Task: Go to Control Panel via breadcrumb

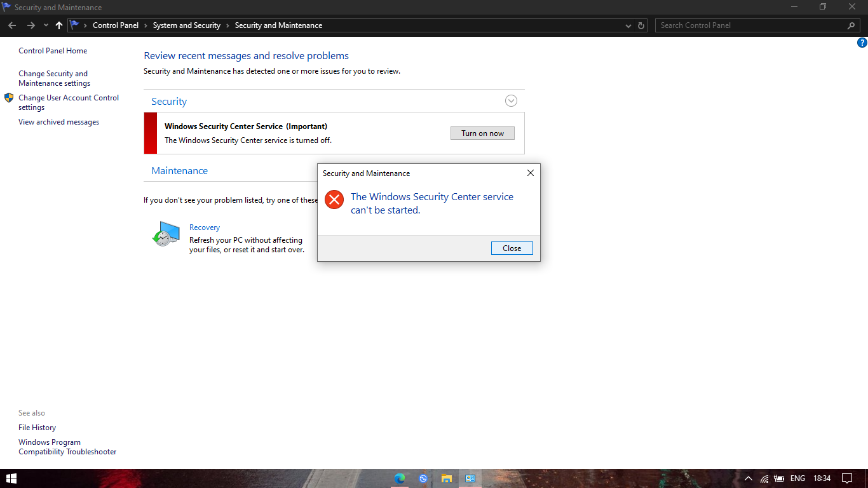Action: [116, 25]
